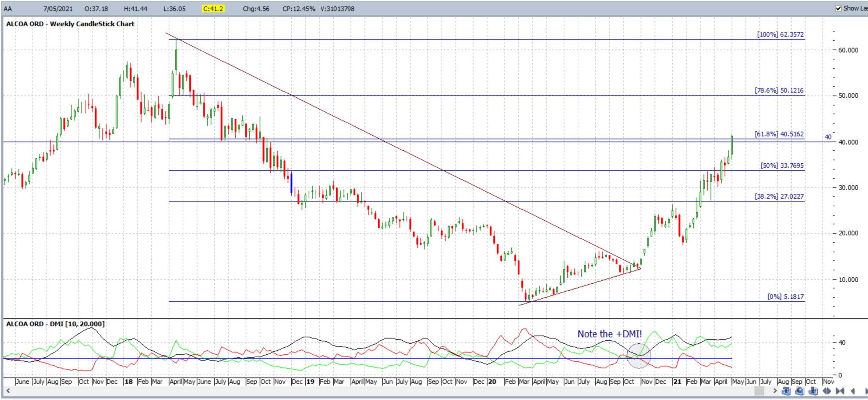Click the DMI axis label 40
Screen dimensions: 868x400
point(842,343)
